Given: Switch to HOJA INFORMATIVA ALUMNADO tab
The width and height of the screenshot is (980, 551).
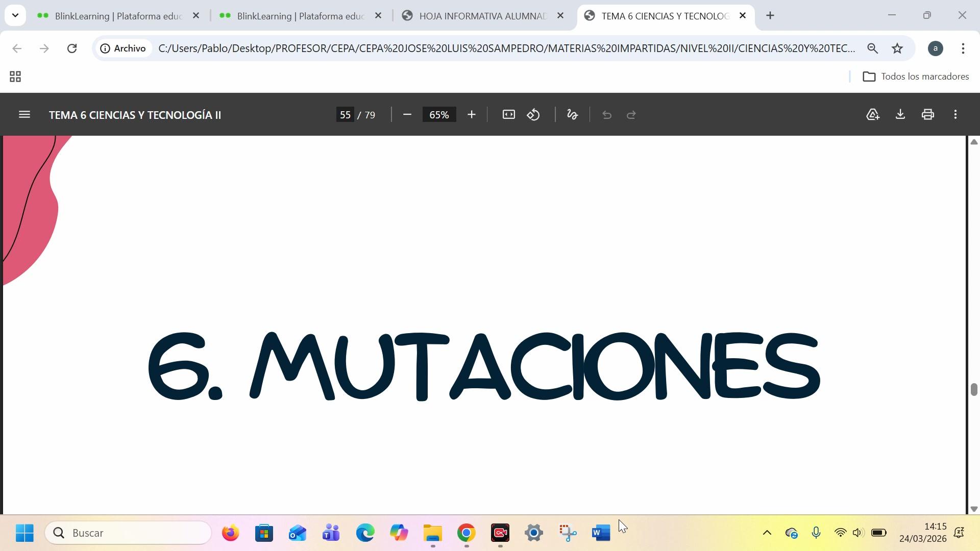Looking at the screenshot, I should 482,16.
